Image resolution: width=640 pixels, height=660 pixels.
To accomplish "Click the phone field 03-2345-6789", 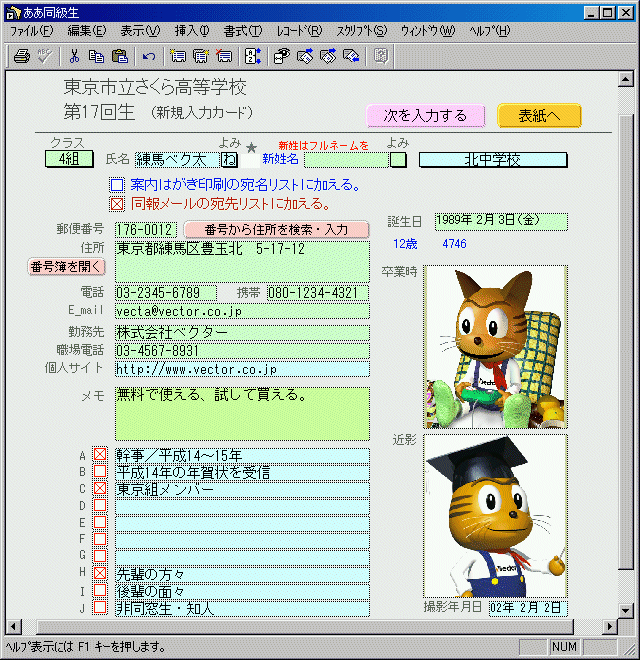I will tap(166, 293).
